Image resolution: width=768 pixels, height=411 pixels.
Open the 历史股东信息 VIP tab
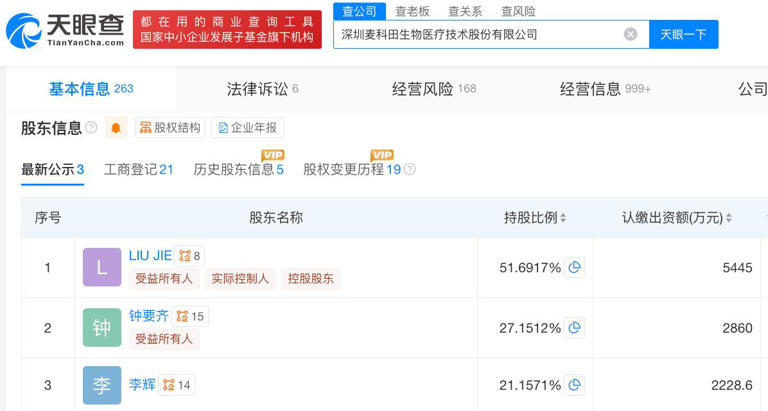238,170
